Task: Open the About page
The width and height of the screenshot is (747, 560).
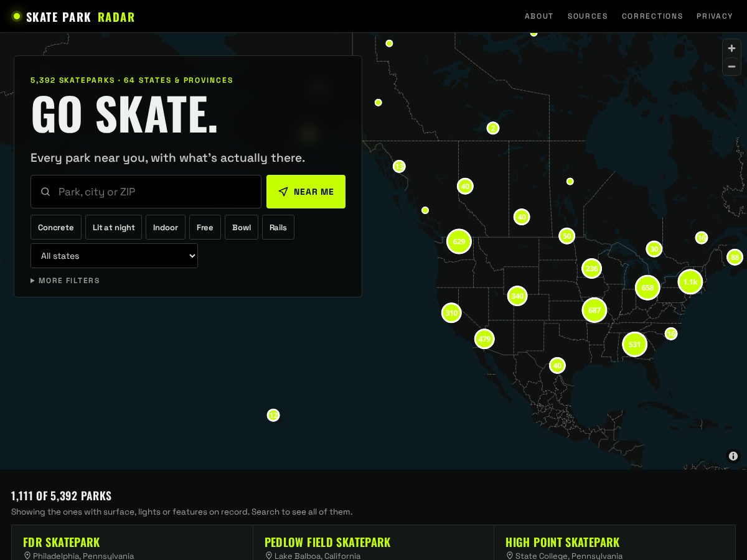Action: coord(539,16)
